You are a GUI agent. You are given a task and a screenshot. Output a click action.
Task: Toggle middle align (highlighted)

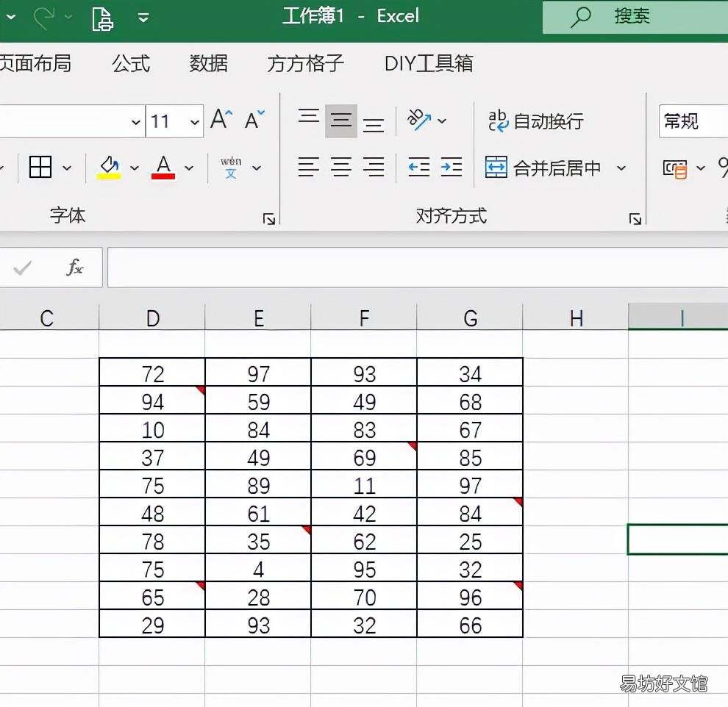(x=340, y=121)
